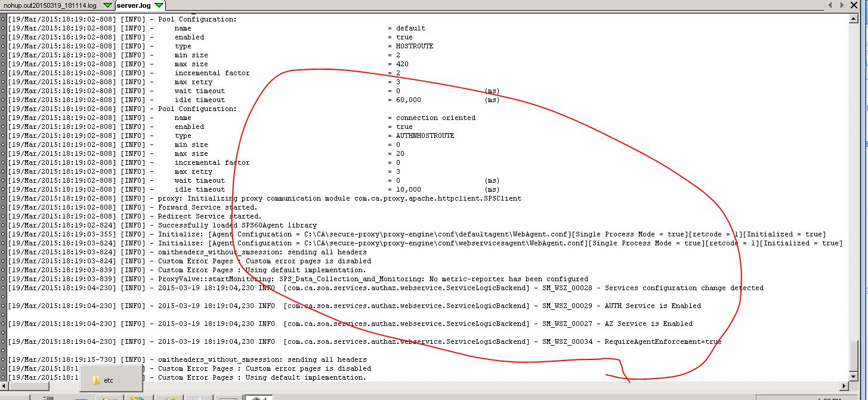Select the pressed log viewer icon in the taskbar
The width and height of the screenshot is (868, 400).
click(258, 397)
